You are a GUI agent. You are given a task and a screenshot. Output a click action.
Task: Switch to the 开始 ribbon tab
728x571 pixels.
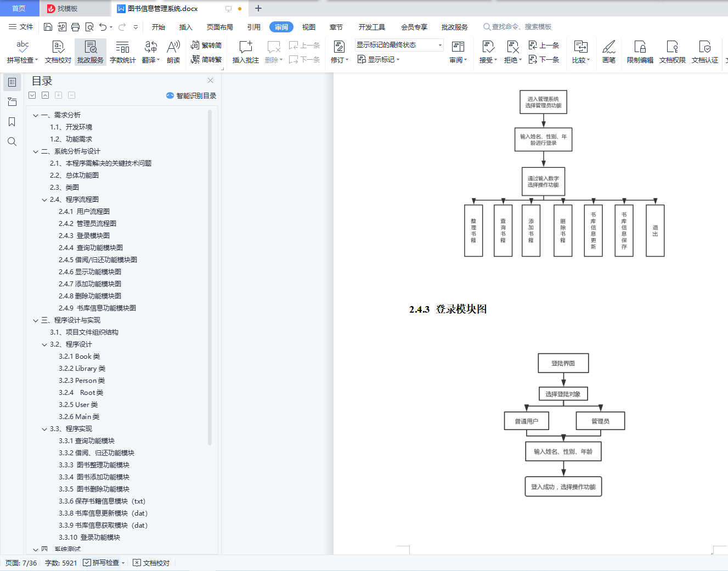(159, 27)
